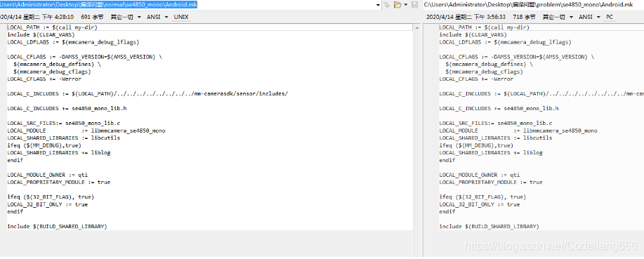Click right pane include $(CLEAR_VARS) line

tap(473, 34)
